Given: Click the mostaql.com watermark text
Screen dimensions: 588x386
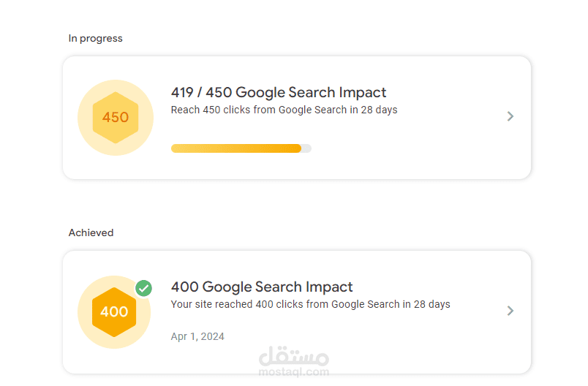Looking at the screenshot, I should [294, 372].
